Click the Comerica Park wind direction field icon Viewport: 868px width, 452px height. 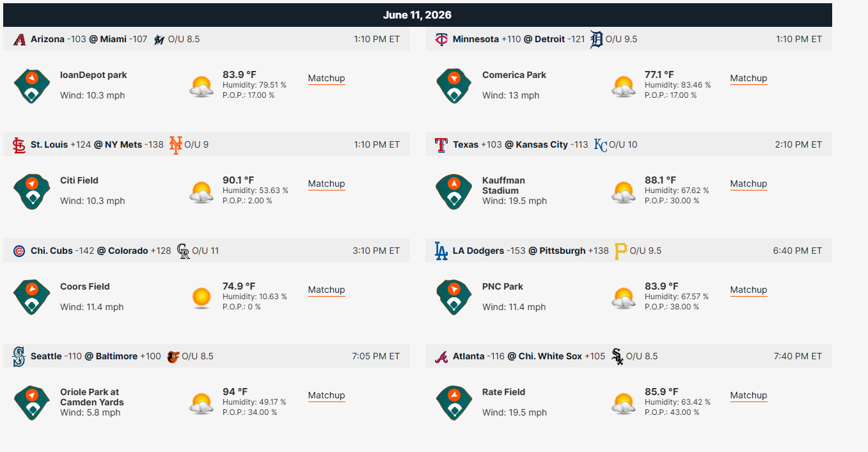454,86
